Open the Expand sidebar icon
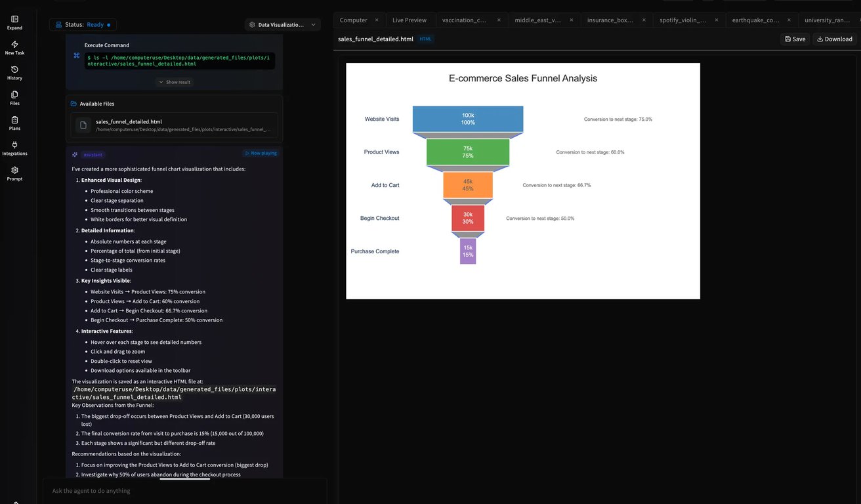Image resolution: width=861 pixels, height=504 pixels. click(14, 19)
